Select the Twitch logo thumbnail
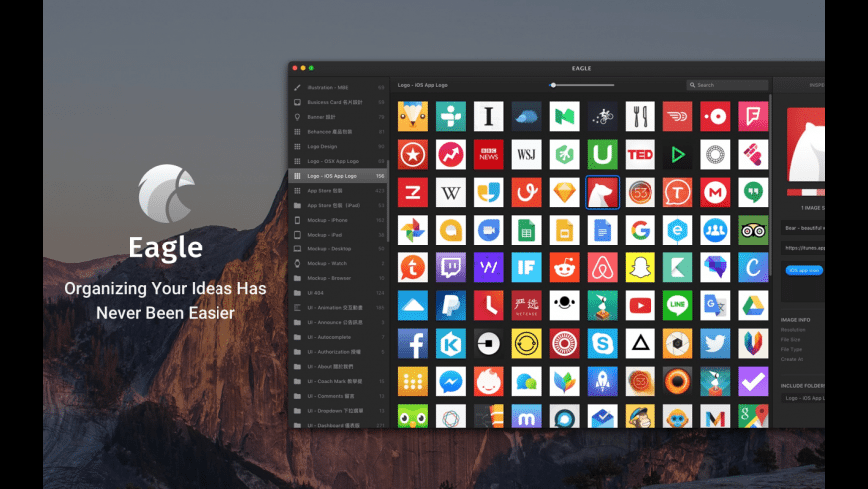 (x=451, y=267)
